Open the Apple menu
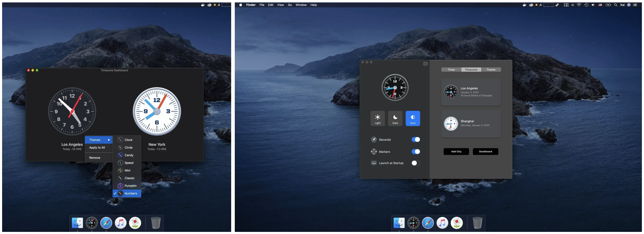Viewport: 644px width, 234px height. 241,5
